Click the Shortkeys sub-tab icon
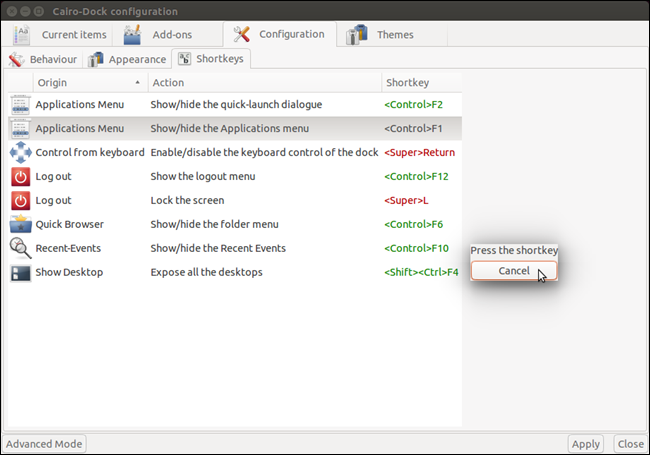650x455 pixels. (x=184, y=59)
